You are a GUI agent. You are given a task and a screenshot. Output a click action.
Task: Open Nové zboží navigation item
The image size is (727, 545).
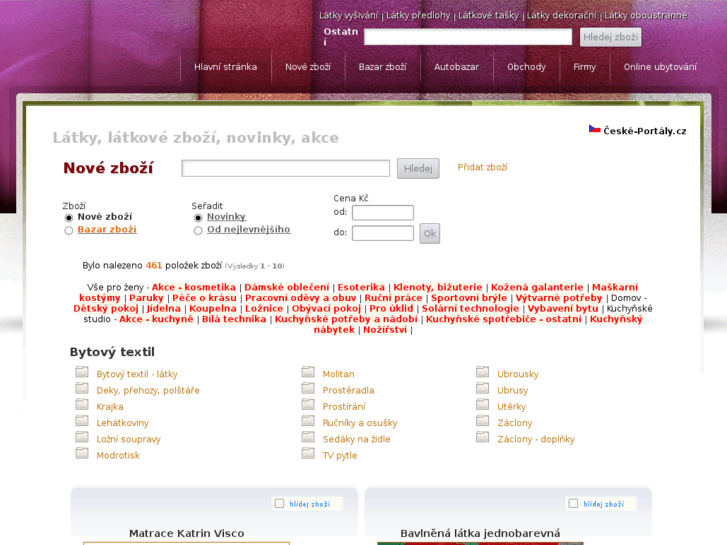click(308, 67)
